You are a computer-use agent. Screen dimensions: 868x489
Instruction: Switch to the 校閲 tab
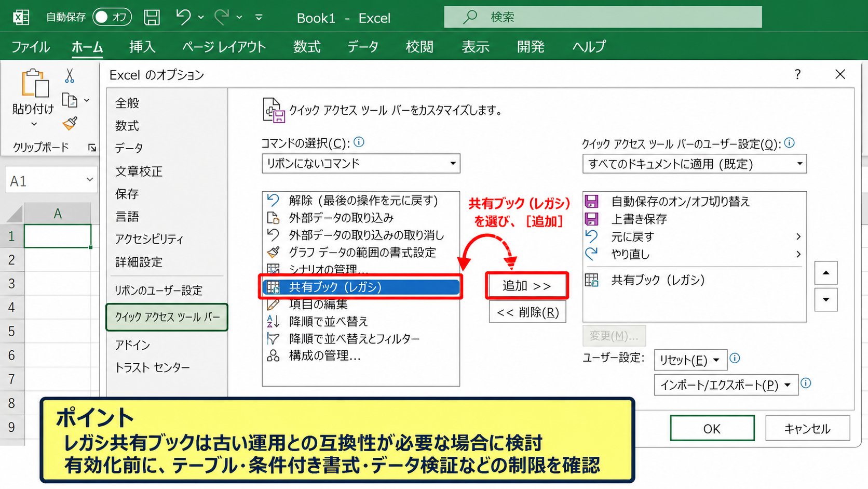tap(419, 47)
